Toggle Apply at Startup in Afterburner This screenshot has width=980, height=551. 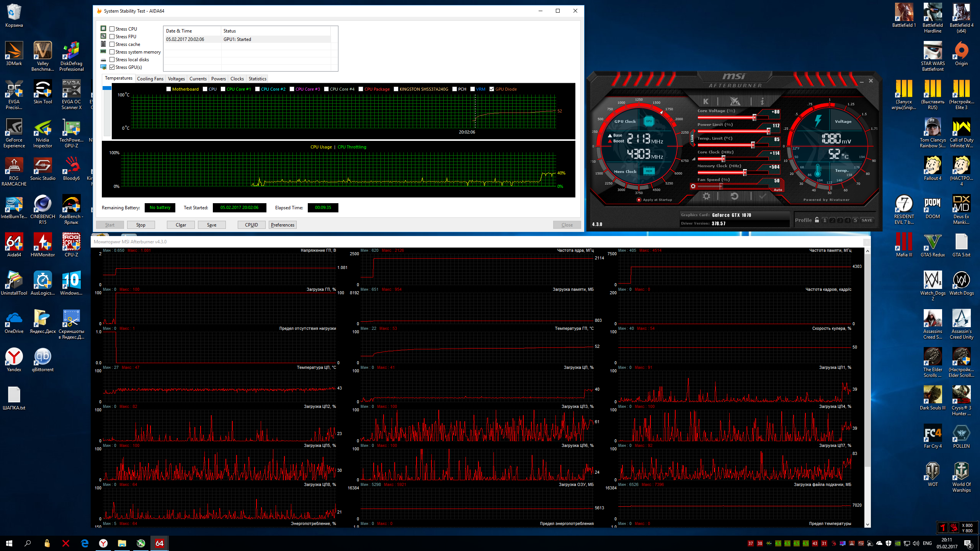coord(639,200)
